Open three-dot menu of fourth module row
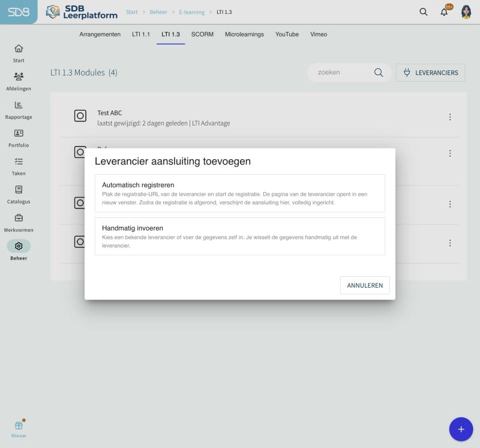The height and width of the screenshot is (448, 480). pyautogui.click(x=450, y=243)
